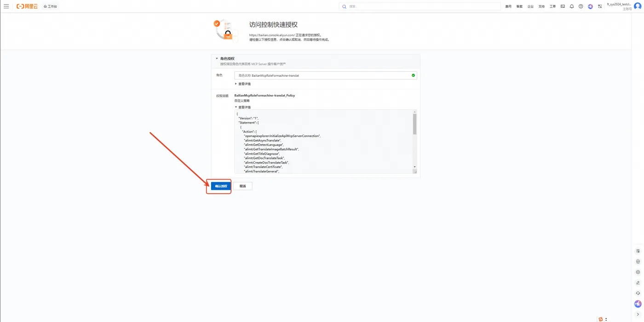The height and width of the screenshot is (322, 644).
Task: Go to the Alibaba Cloud logo home
Action: tap(27, 6)
